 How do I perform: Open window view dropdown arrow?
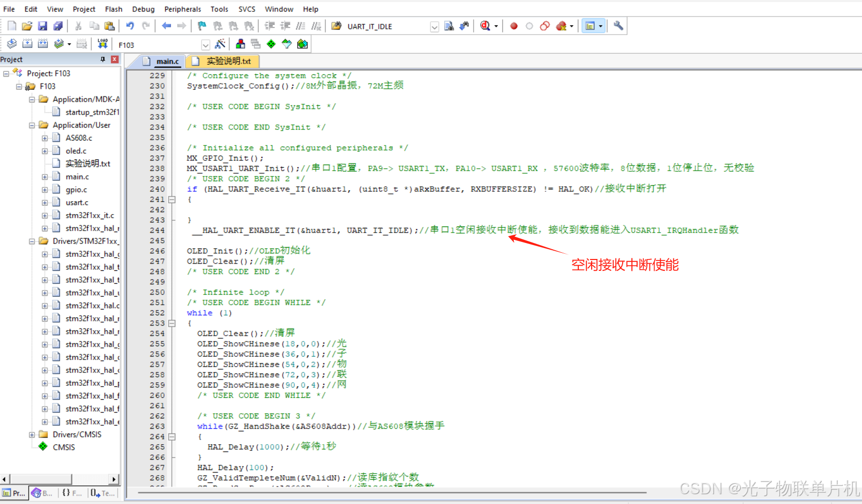pos(600,26)
